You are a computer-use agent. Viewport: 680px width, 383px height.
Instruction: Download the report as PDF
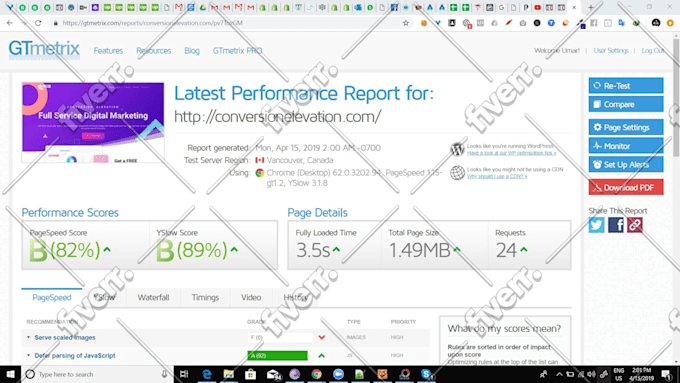click(626, 187)
